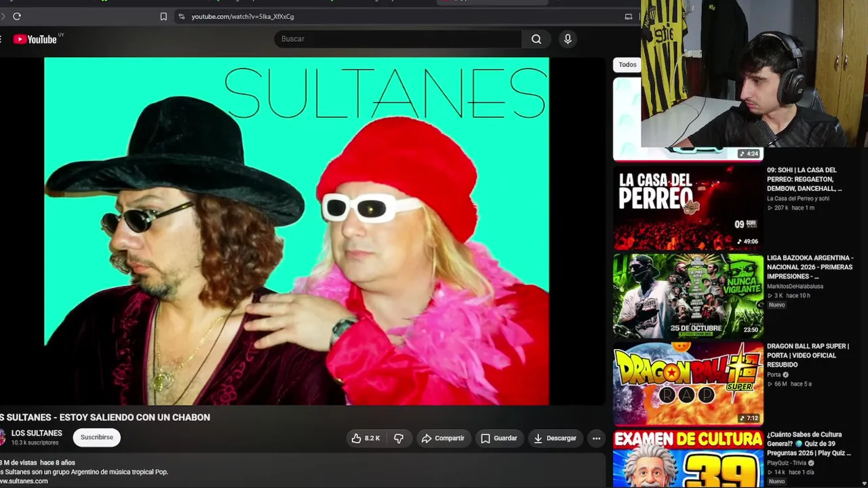Share the video using Compartir
The width and height of the screenshot is (868, 488).
442,439
